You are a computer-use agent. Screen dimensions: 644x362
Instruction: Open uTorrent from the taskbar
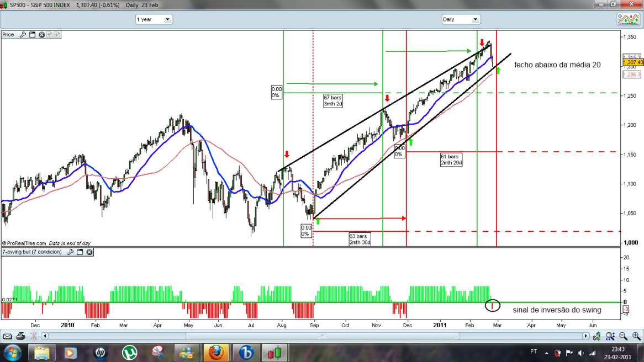tap(129, 353)
